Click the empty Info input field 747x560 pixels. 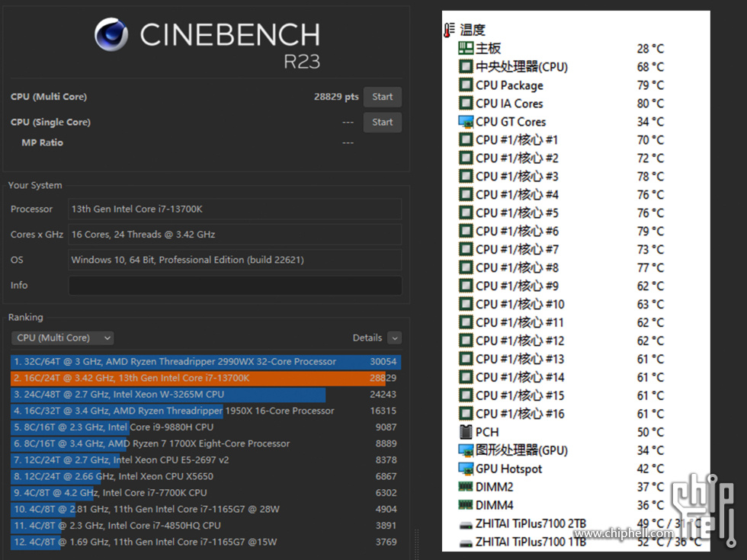[235, 285]
